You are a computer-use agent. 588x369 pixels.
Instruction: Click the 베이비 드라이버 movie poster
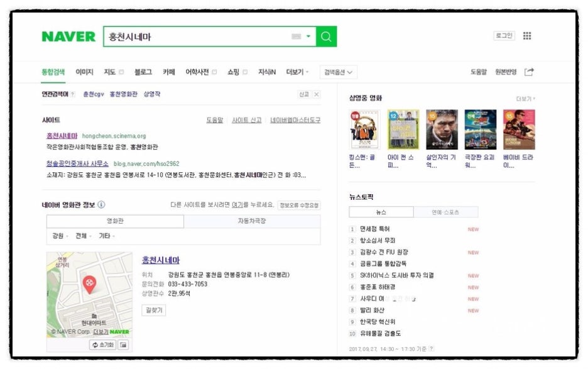(519, 129)
